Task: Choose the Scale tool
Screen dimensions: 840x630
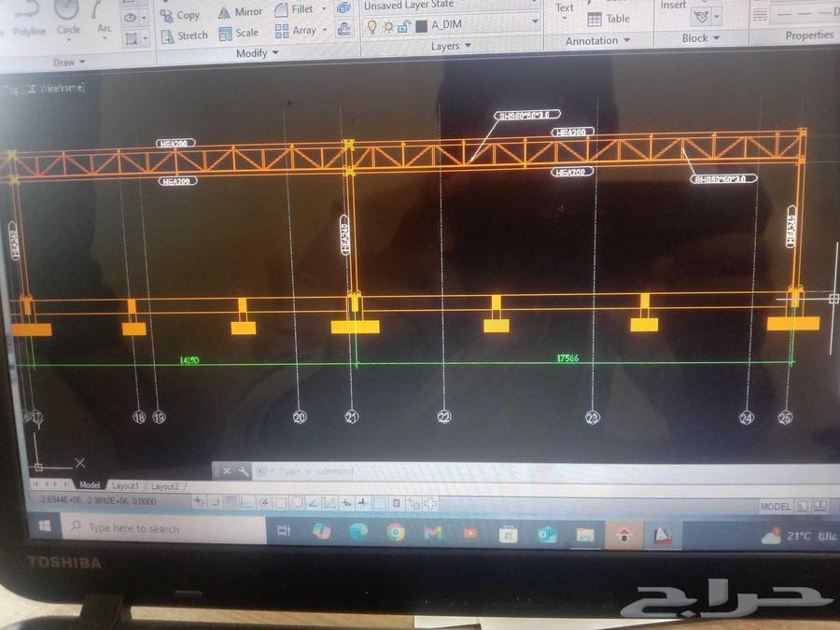Action: click(x=239, y=33)
